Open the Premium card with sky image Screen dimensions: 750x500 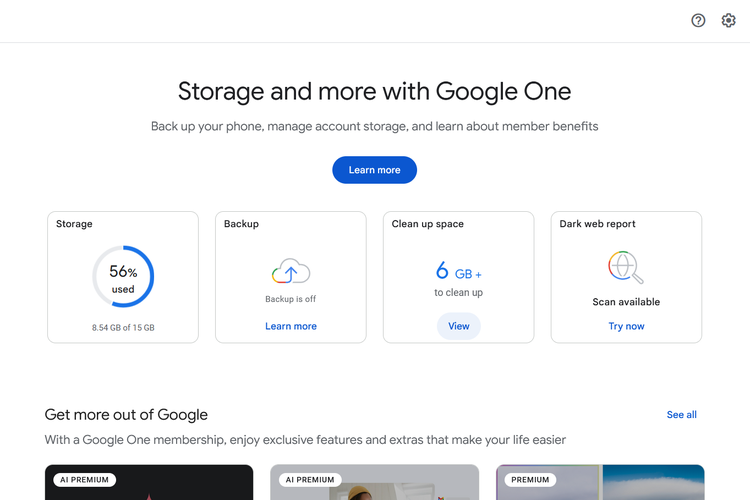(x=600, y=483)
